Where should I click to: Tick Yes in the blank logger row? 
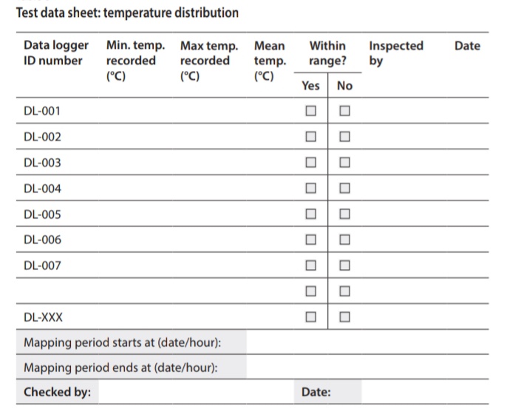pos(310,291)
